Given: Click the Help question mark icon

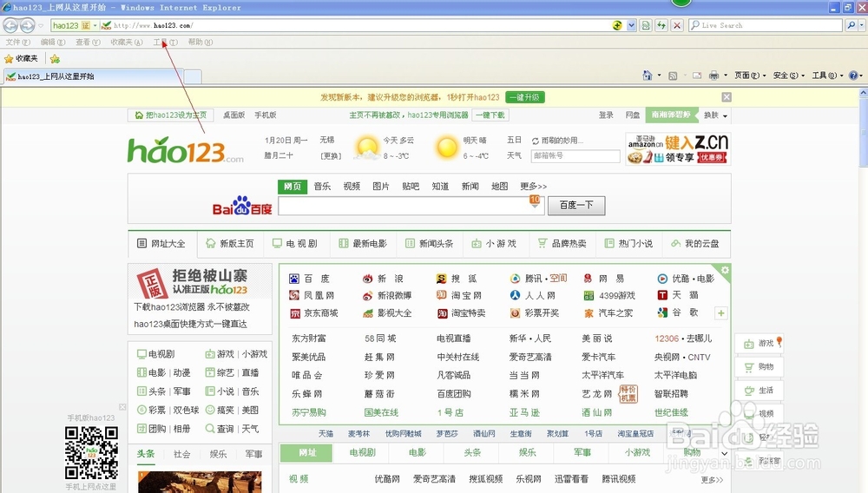Looking at the screenshot, I should (x=853, y=76).
